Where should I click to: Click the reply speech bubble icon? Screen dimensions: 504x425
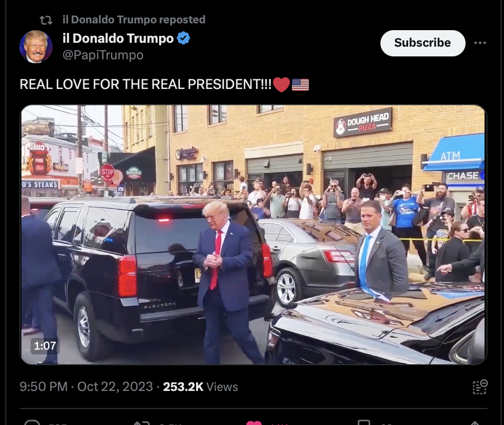[x=32, y=423]
